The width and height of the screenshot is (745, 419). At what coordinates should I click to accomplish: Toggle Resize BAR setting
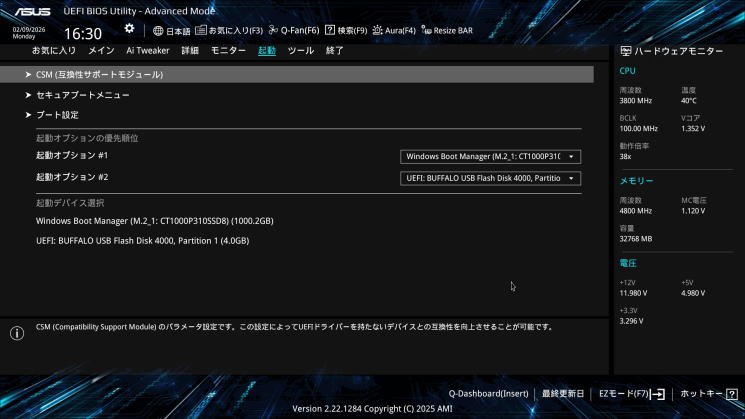pos(447,31)
